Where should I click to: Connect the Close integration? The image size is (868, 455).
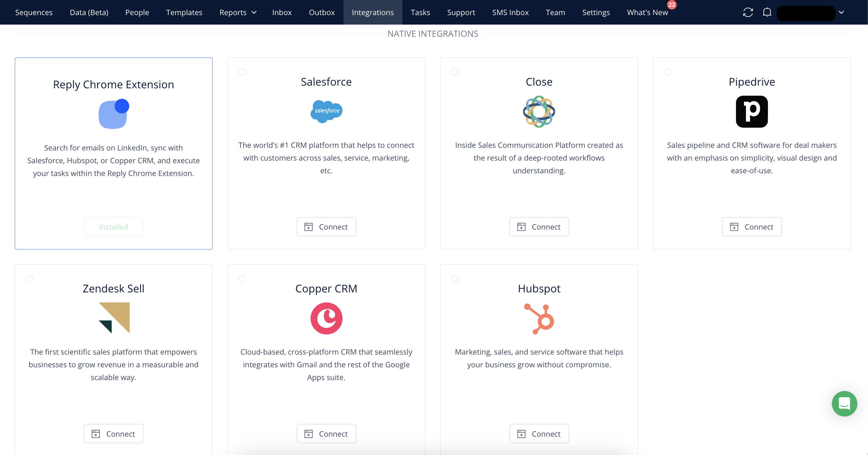tap(539, 227)
